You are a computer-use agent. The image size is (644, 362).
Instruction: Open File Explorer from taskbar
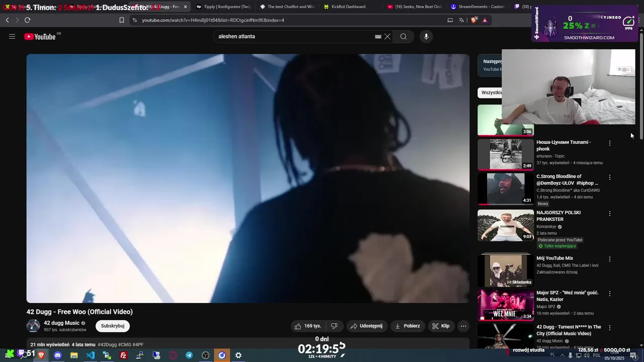point(74,355)
